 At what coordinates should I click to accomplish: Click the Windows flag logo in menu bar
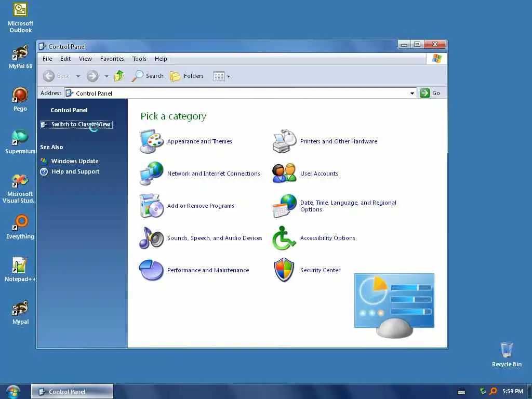[436, 59]
